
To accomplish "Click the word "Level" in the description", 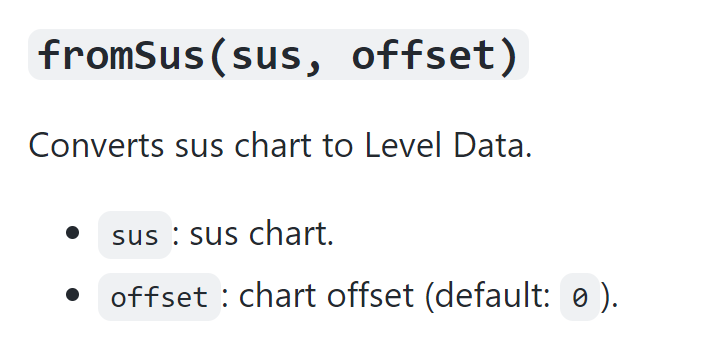I will coord(403,145).
